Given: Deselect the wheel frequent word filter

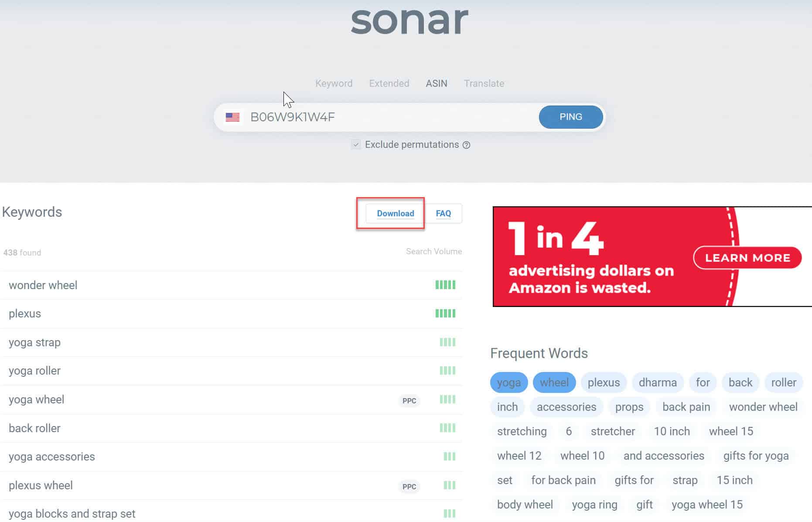Looking at the screenshot, I should click(554, 382).
